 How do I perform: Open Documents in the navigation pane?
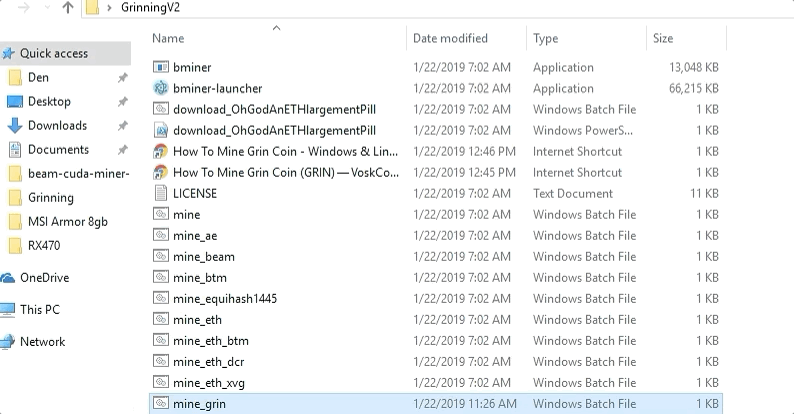(58, 149)
